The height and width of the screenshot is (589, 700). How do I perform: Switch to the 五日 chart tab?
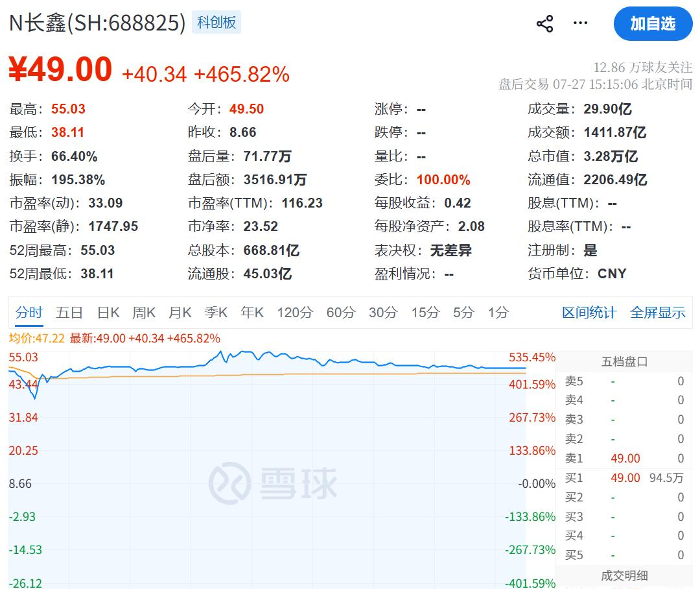[69, 313]
